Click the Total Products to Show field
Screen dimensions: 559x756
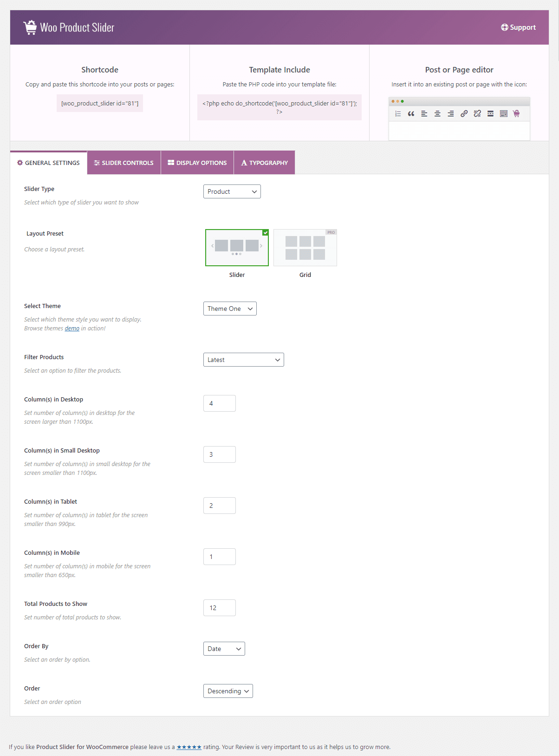(220, 608)
